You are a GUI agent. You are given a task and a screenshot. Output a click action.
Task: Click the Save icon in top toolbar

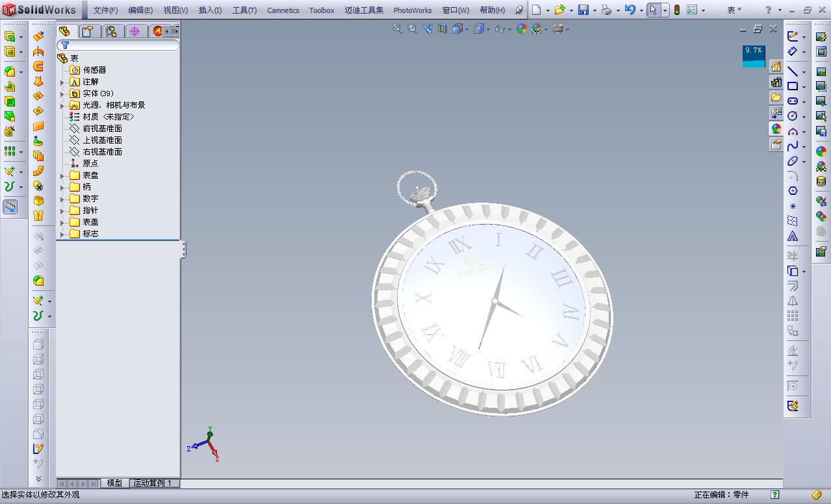pyautogui.click(x=583, y=10)
